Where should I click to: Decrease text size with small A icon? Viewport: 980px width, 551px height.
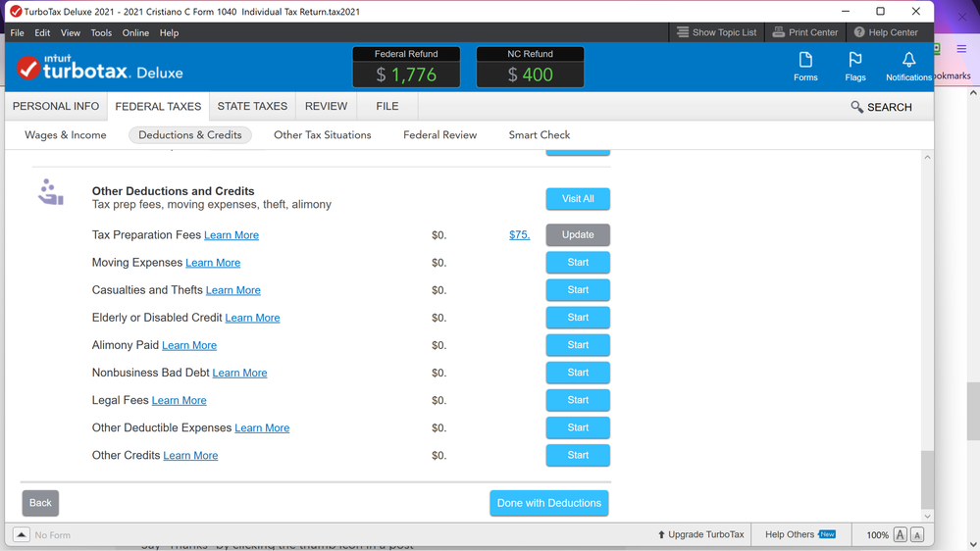(917, 534)
